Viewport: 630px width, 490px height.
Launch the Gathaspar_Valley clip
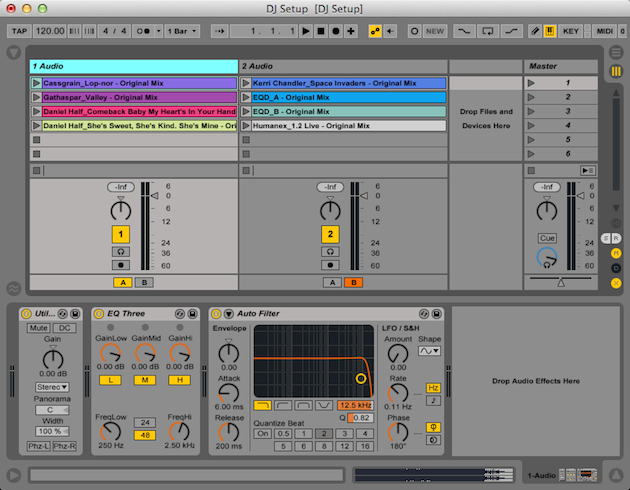[x=36, y=97]
